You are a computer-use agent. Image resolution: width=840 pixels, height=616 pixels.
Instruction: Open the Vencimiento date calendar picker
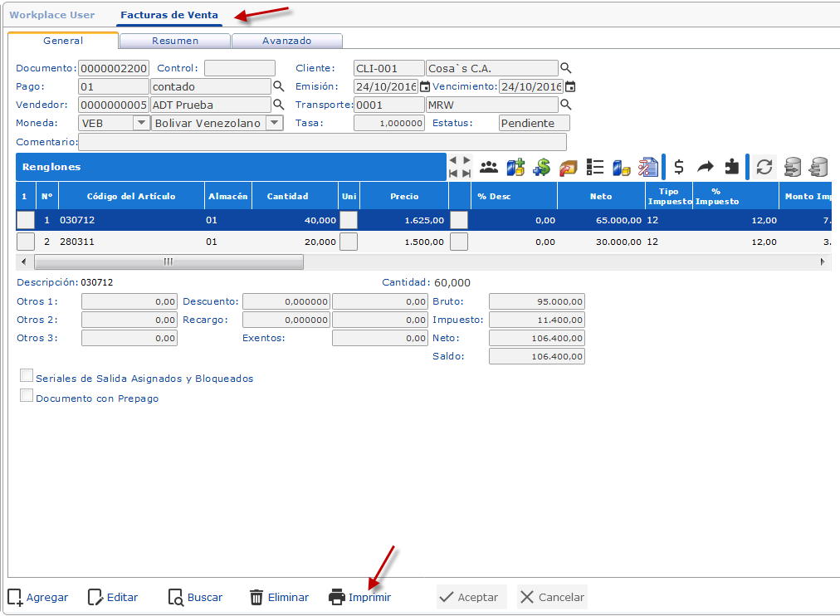[570, 86]
